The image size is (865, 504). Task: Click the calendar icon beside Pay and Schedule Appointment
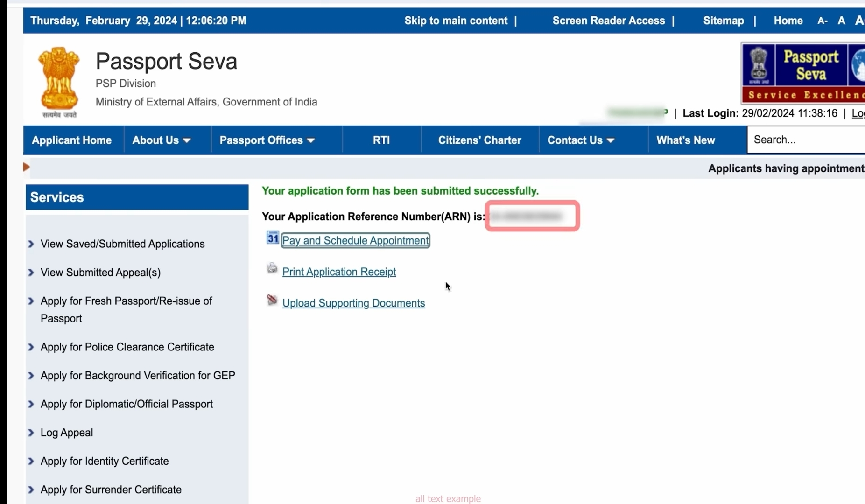[273, 238]
